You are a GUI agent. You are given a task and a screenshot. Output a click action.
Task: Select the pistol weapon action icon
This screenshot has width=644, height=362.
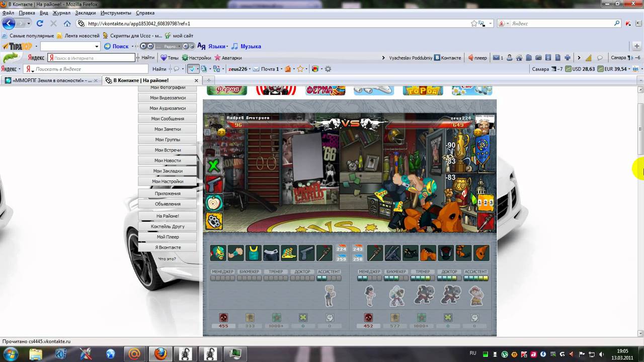pyautogui.click(x=214, y=184)
